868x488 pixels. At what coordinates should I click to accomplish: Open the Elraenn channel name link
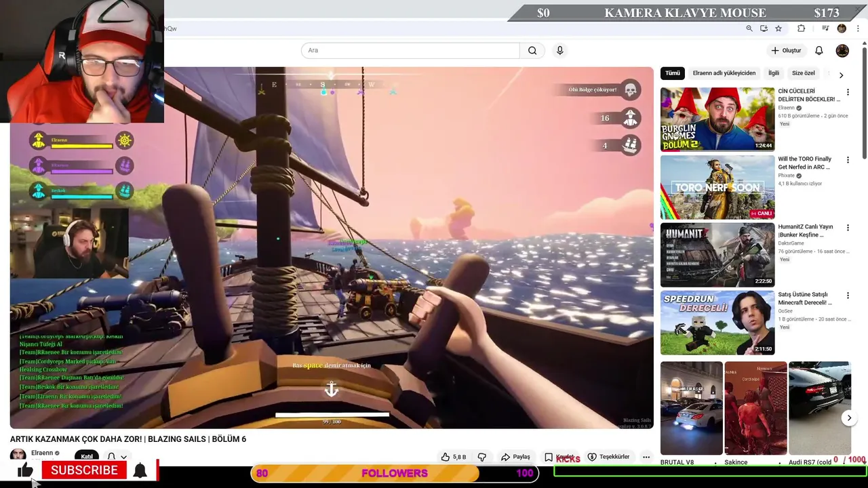[42, 453]
